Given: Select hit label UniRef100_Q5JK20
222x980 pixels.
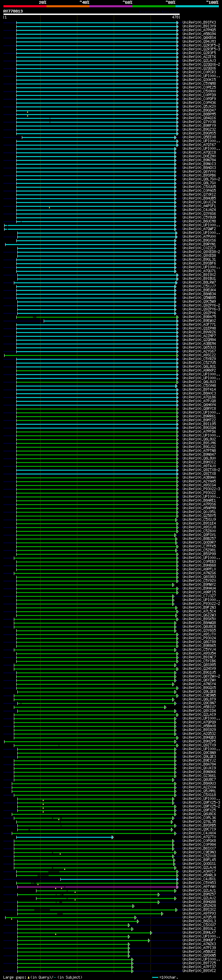Looking at the screenshot, I should click(199, 106).
